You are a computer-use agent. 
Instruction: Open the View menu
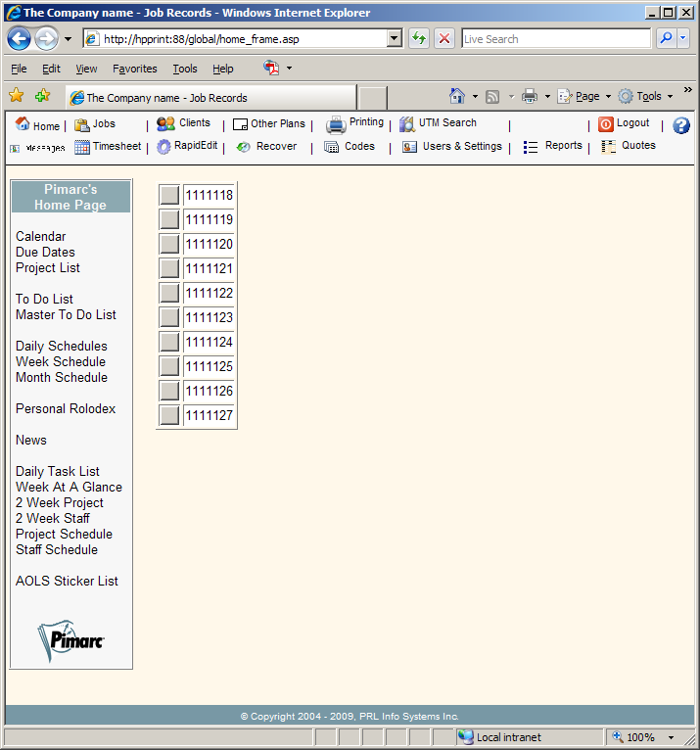pos(86,69)
